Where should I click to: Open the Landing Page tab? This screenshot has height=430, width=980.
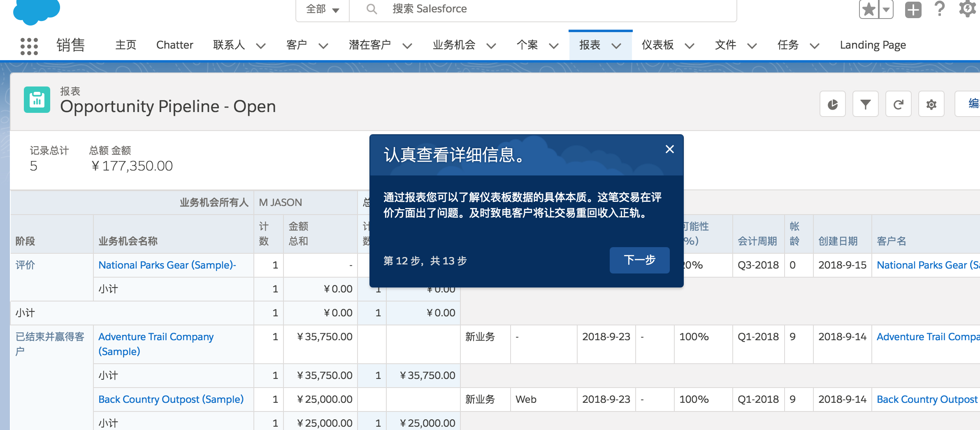tap(873, 45)
